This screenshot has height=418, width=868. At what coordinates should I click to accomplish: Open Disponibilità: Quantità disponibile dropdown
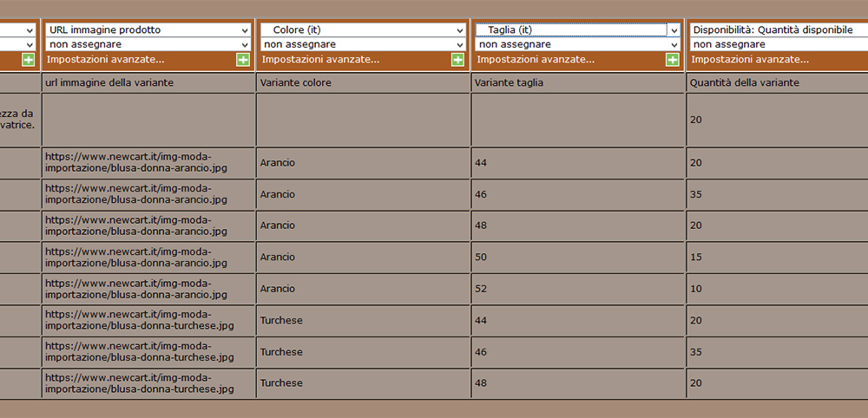779,29
